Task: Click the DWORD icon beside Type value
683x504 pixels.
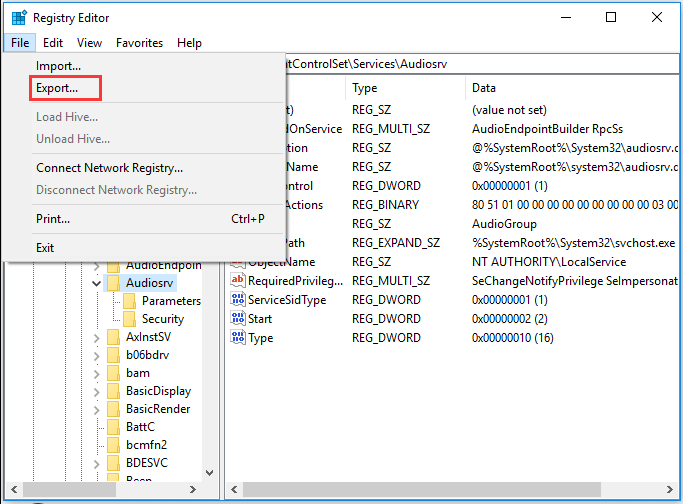Action: (x=238, y=337)
